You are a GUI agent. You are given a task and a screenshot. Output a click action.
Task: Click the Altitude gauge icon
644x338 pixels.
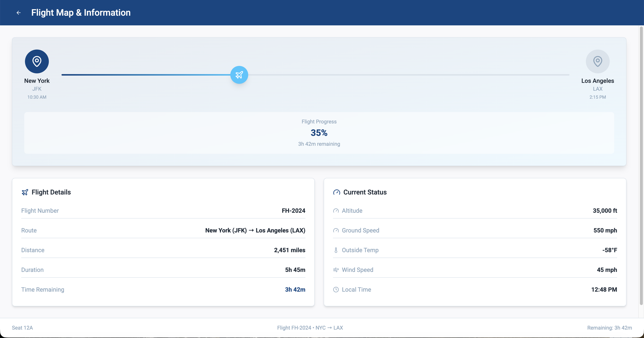336,211
